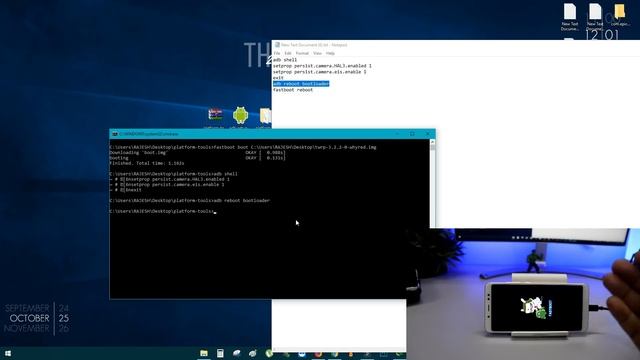Click the 'fastboot boot' command line in Command Prompt
Screen dimensions: 640x360
(x=243, y=147)
